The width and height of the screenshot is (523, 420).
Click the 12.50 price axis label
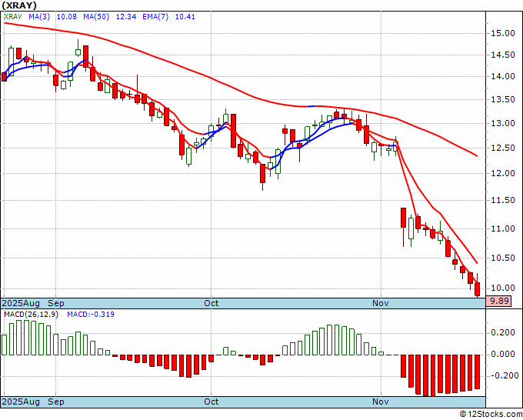point(503,148)
